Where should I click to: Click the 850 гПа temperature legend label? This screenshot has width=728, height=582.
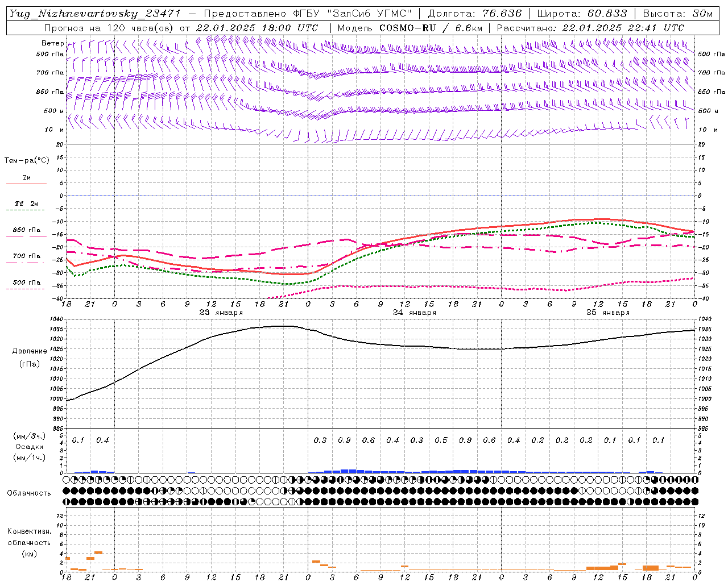(27, 230)
